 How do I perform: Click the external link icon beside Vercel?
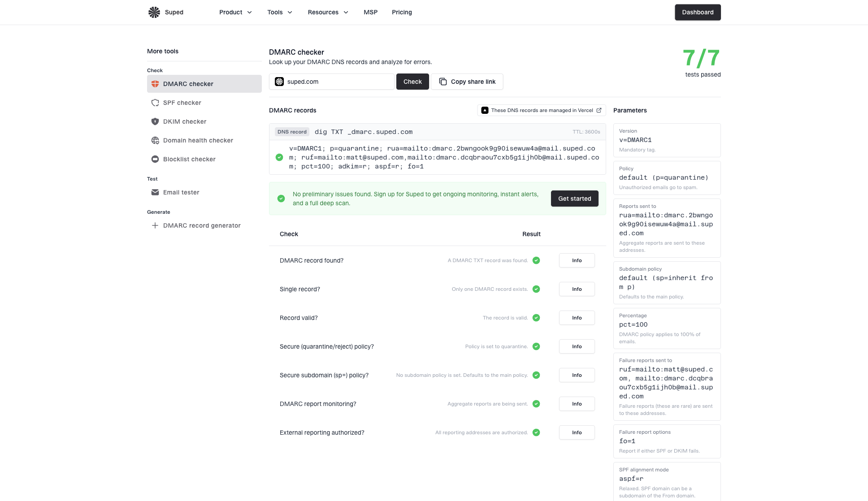[599, 110]
